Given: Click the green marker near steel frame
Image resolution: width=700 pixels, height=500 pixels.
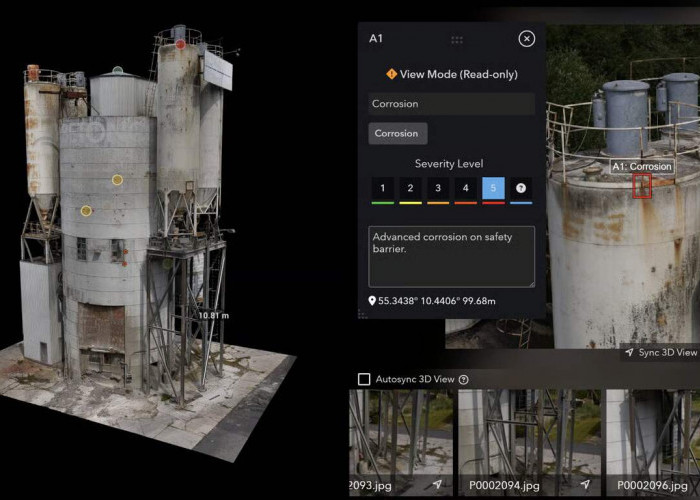Looking at the screenshot, I should 167,263.
